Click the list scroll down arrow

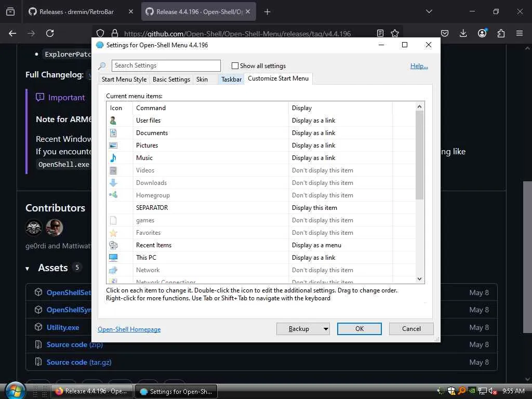pyautogui.click(x=419, y=279)
